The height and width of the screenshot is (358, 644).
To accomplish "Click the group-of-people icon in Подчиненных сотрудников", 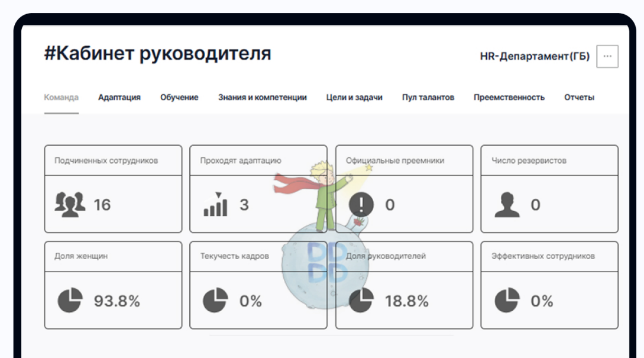I will point(70,204).
